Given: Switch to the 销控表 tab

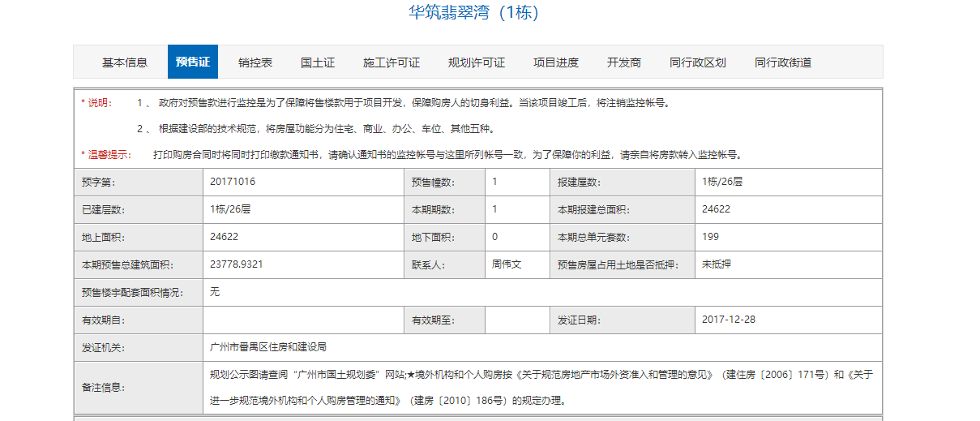Looking at the screenshot, I should [255, 62].
